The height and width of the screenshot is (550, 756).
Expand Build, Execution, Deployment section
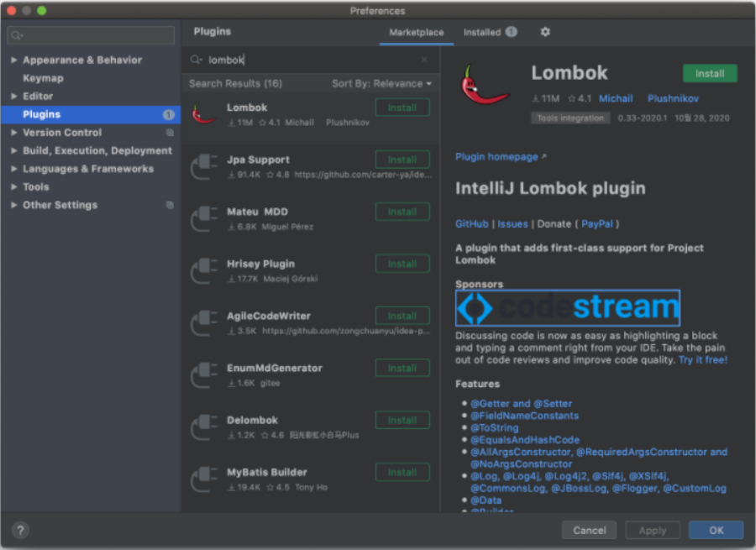pyautogui.click(x=14, y=150)
